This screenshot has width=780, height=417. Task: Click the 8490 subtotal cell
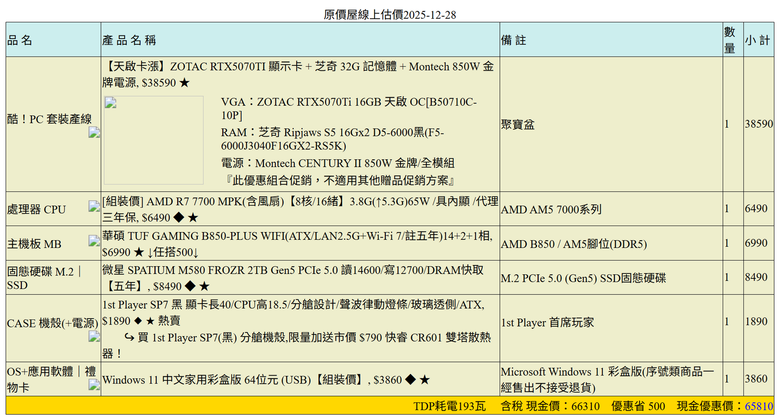(x=759, y=278)
